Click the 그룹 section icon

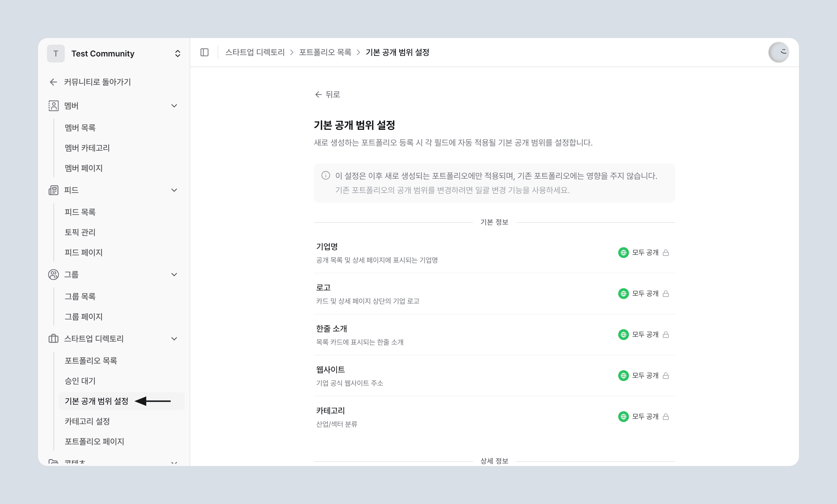(x=53, y=274)
